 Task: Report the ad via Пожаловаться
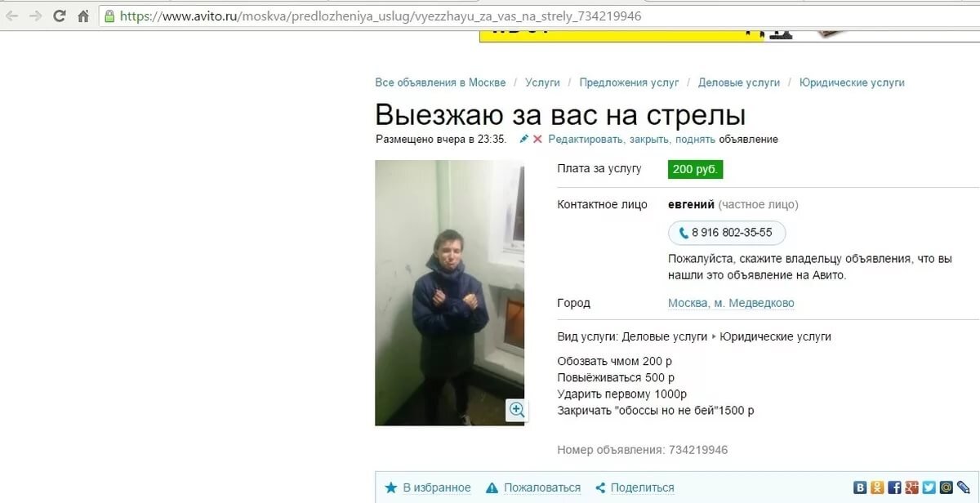tap(532, 487)
